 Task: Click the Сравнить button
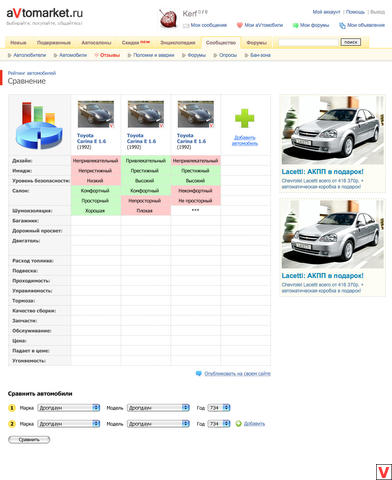(29, 440)
